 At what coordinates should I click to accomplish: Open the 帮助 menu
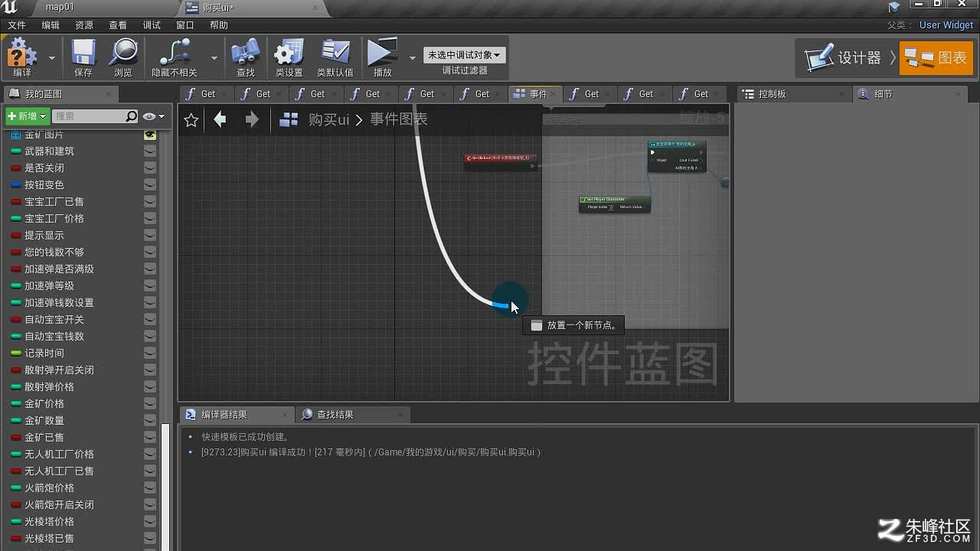pos(219,25)
